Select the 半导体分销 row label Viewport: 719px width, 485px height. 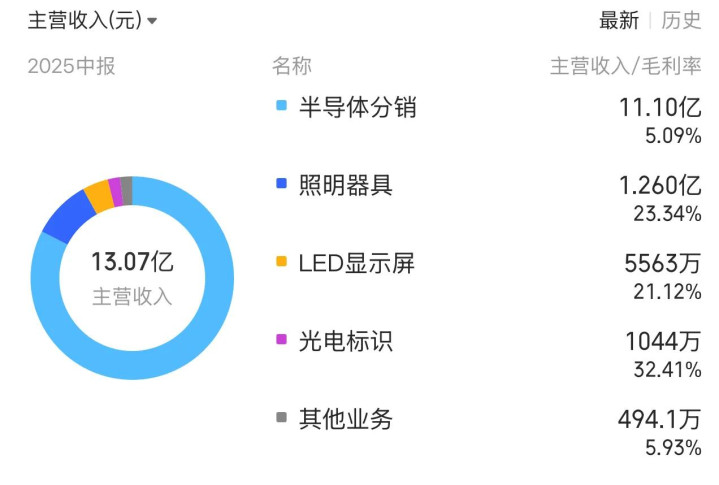point(357,107)
